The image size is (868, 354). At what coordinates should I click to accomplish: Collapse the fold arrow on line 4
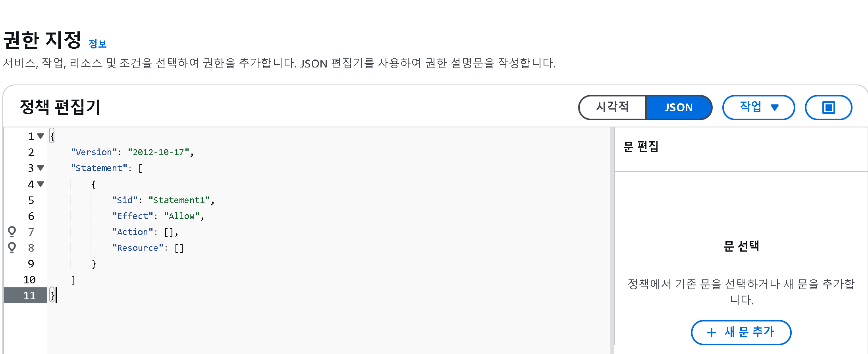41,184
